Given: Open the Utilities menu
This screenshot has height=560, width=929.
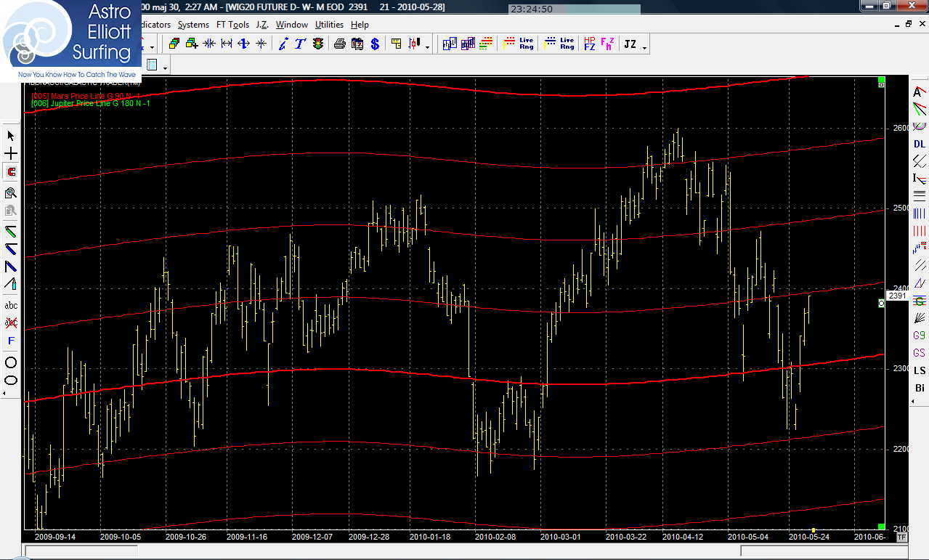Looking at the screenshot, I should pyautogui.click(x=329, y=25).
